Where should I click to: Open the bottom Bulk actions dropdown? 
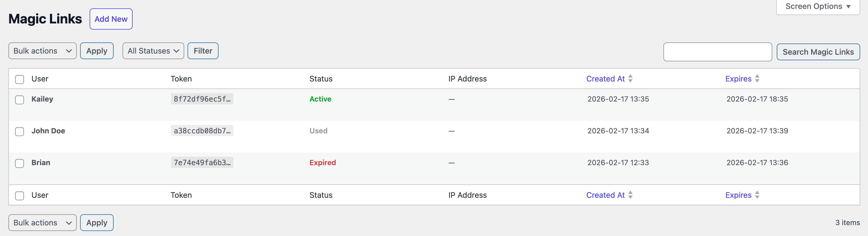point(42,223)
